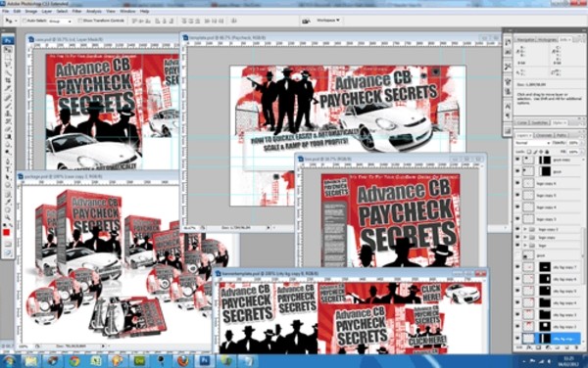Click Lock all padlock icon
This screenshot has height=368, width=588.
(x=547, y=152)
